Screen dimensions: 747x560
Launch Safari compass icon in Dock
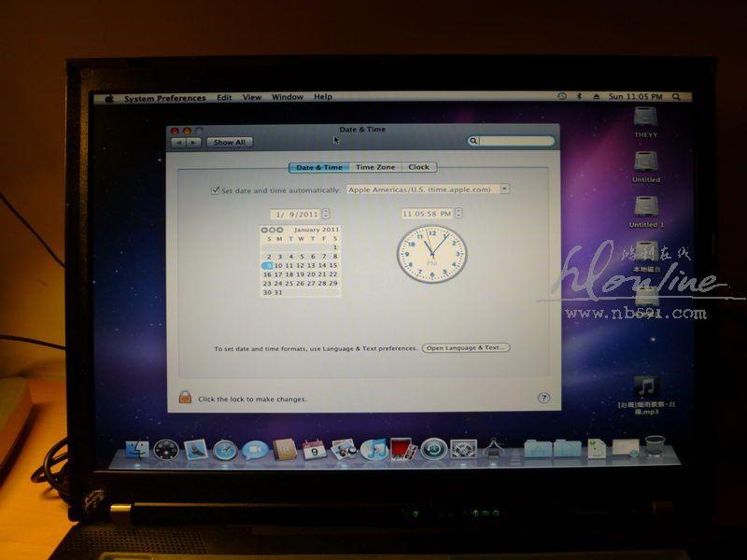point(225,450)
